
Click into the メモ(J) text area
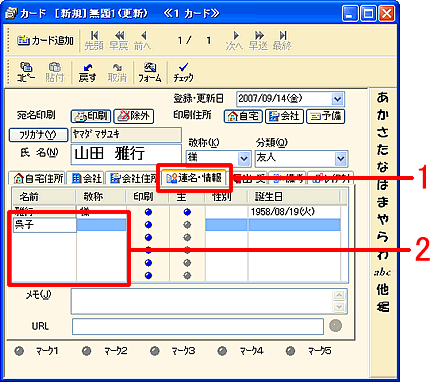[202, 301]
